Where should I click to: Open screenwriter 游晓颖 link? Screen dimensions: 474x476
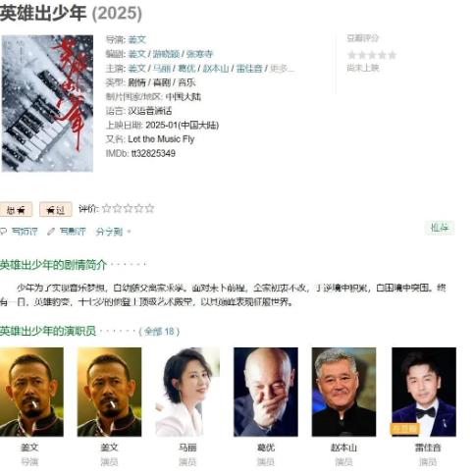point(166,54)
